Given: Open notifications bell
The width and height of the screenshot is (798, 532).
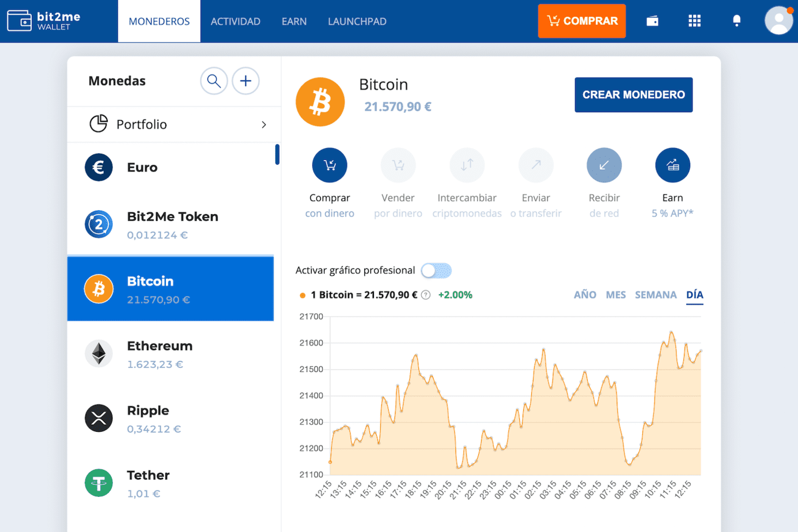Looking at the screenshot, I should (x=736, y=21).
